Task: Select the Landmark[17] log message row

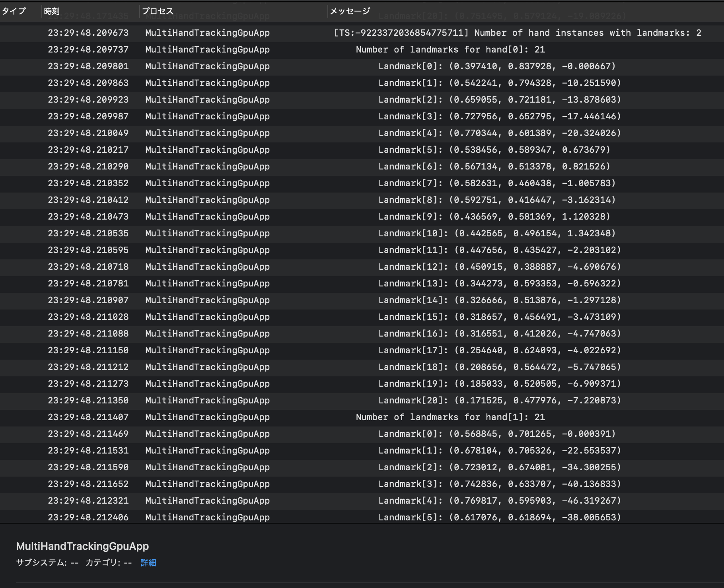Action: point(499,350)
